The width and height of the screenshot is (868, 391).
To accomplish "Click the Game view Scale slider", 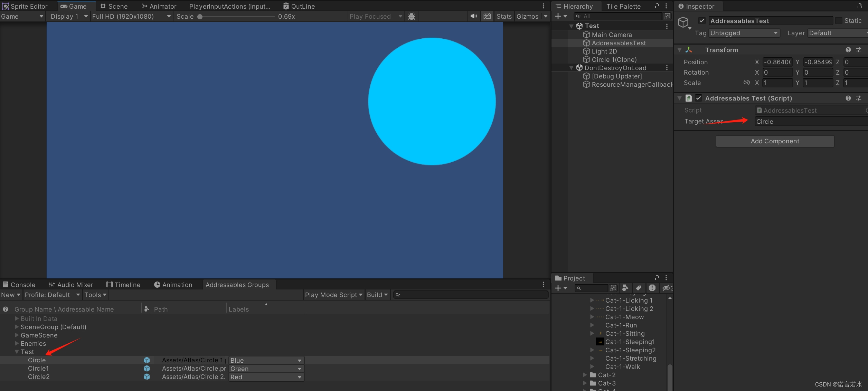I will pyautogui.click(x=237, y=16).
